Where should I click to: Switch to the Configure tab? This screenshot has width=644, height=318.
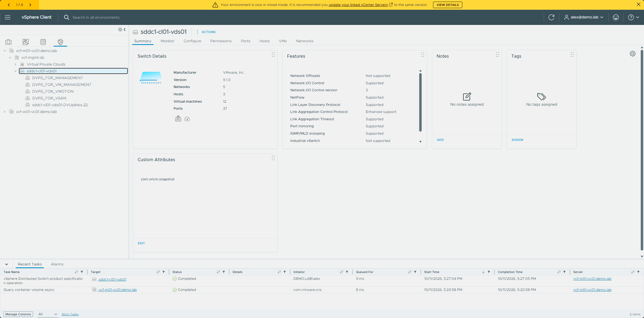192,41
